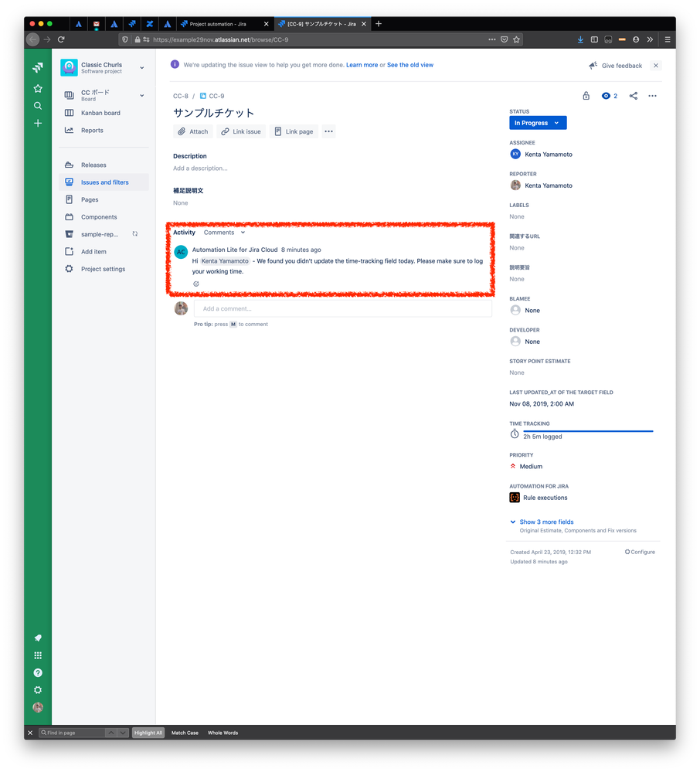
Task: Open notifications megaphone icon at sidebar bottom
Action: point(37,638)
